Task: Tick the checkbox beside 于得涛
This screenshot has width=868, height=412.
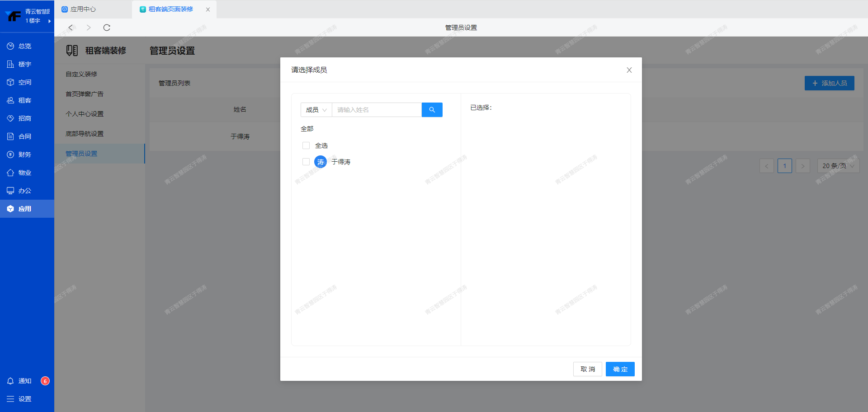Action: tap(306, 162)
